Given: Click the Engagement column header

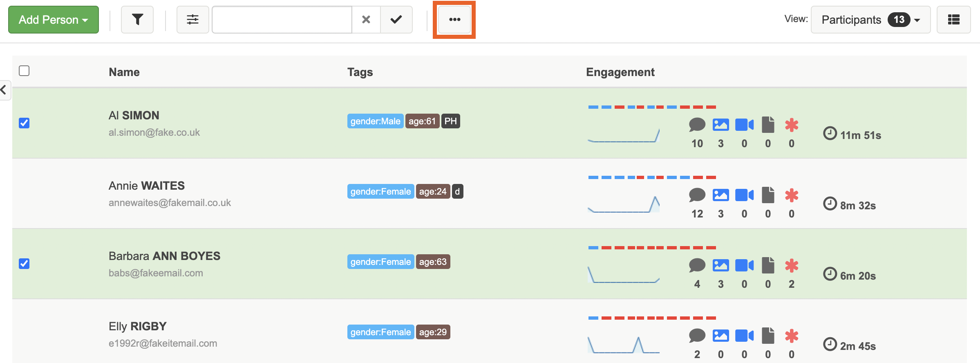Looking at the screenshot, I should (x=620, y=72).
